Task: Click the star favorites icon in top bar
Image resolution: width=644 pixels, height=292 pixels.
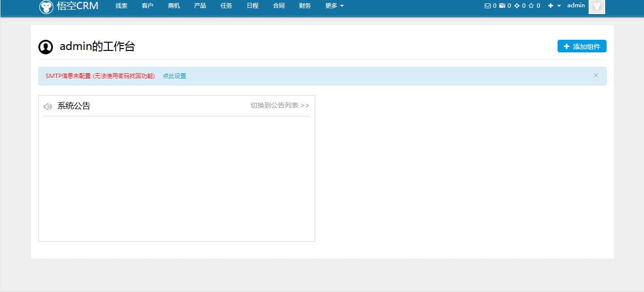Action: coord(530,5)
